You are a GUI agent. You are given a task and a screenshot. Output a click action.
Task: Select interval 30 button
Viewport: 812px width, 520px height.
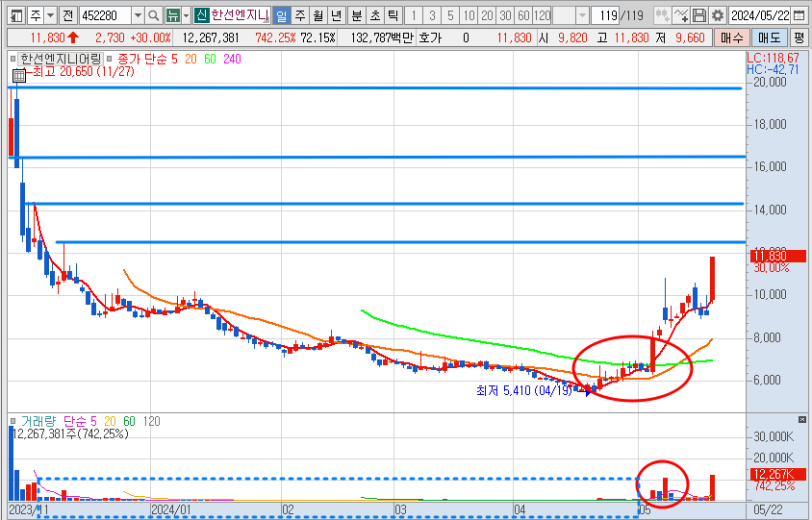point(505,15)
